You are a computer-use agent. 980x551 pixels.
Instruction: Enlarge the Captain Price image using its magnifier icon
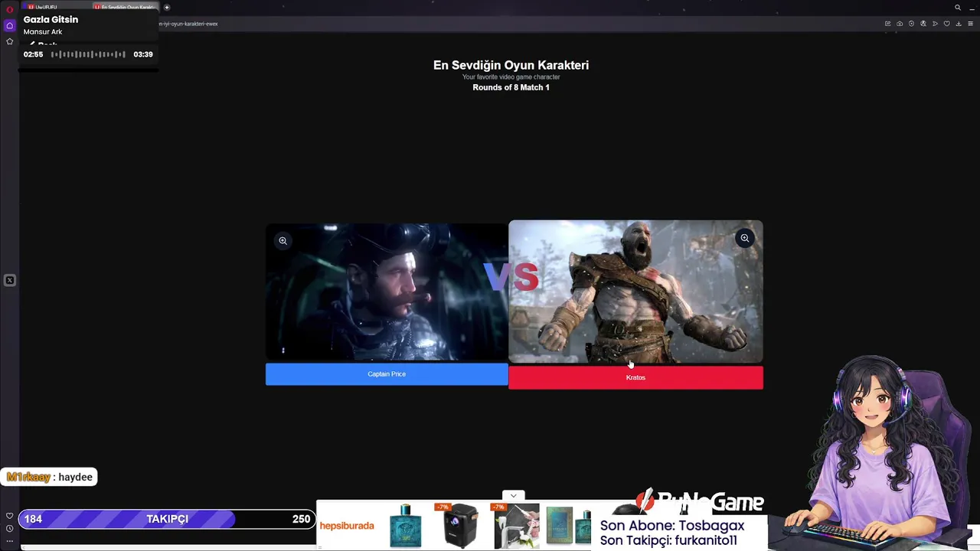[x=283, y=241]
